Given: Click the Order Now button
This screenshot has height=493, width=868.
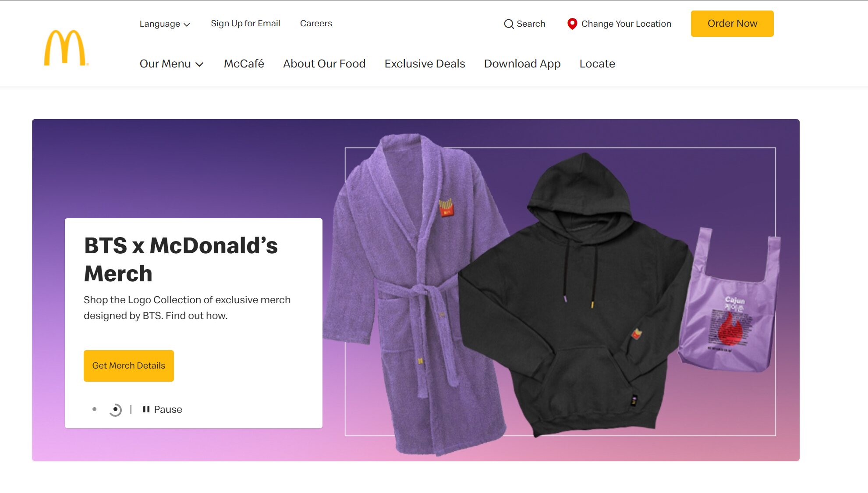Looking at the screenshot, I should point(732,24).
